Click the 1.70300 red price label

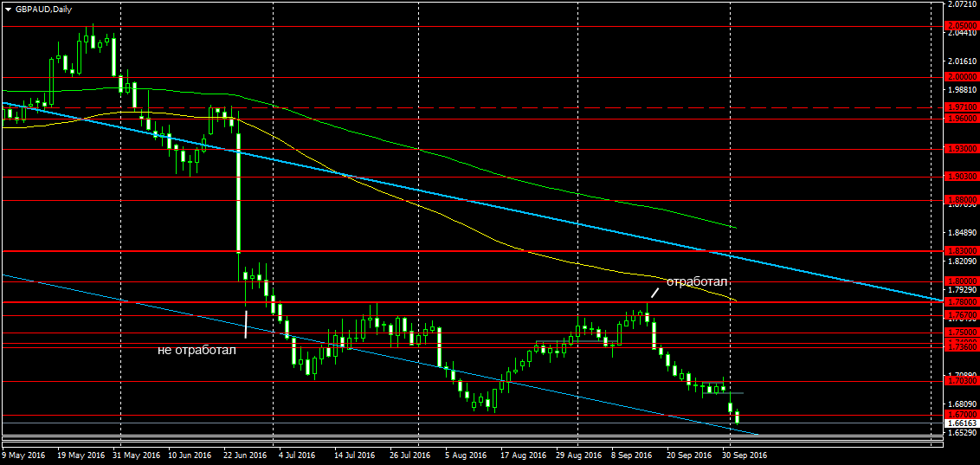(962, 381)
